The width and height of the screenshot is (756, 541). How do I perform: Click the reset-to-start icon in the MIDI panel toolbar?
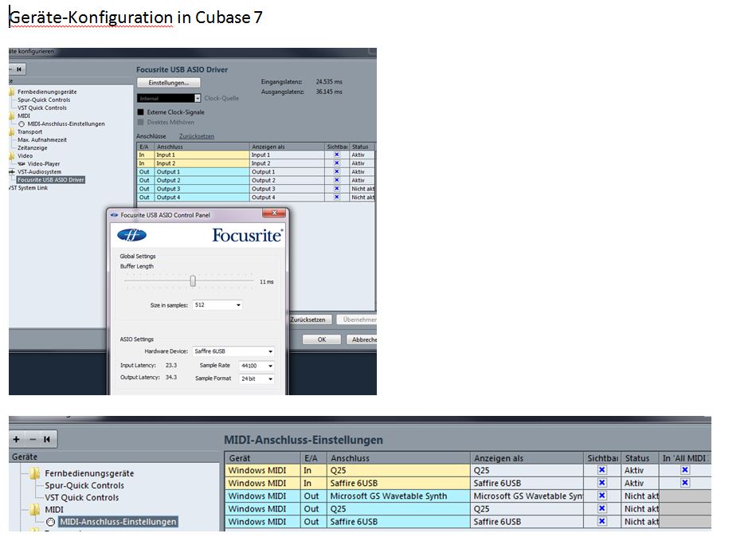47,439
